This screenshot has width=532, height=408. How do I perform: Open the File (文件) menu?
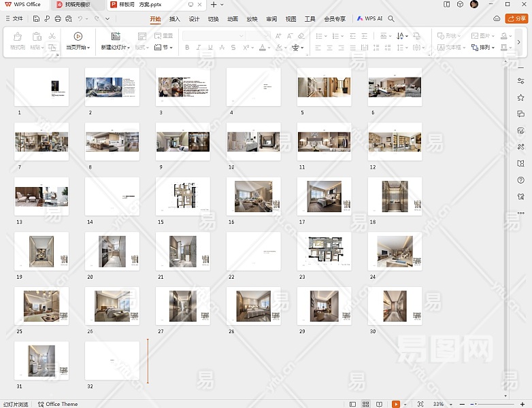[x=14, y=18]
